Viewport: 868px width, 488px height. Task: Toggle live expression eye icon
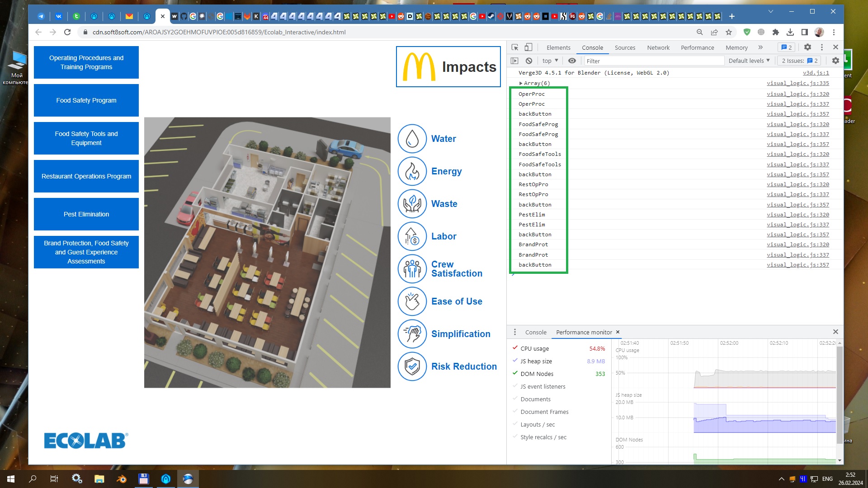coord(572,61)
